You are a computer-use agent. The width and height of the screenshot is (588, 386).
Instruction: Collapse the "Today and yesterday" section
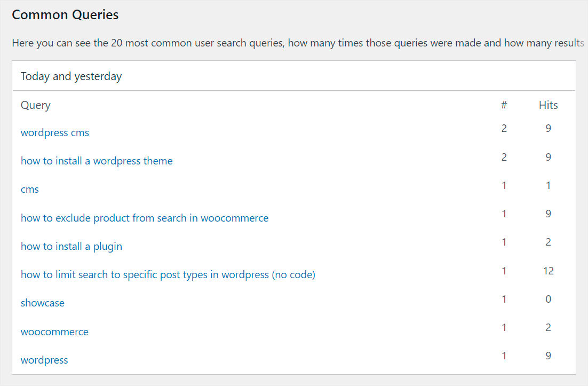[71, 76]
